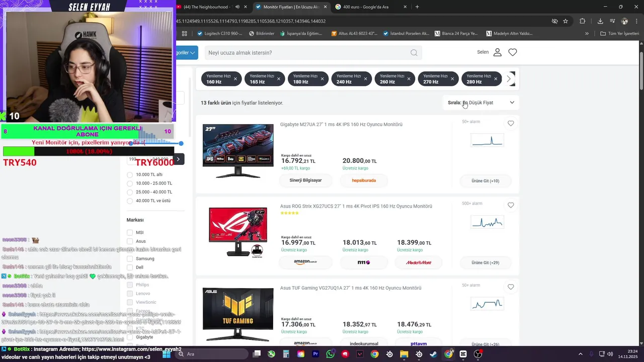Click Ürüne Git (+10) for Gigabyte monitor

pyautogui.click(x=486, y=181)
